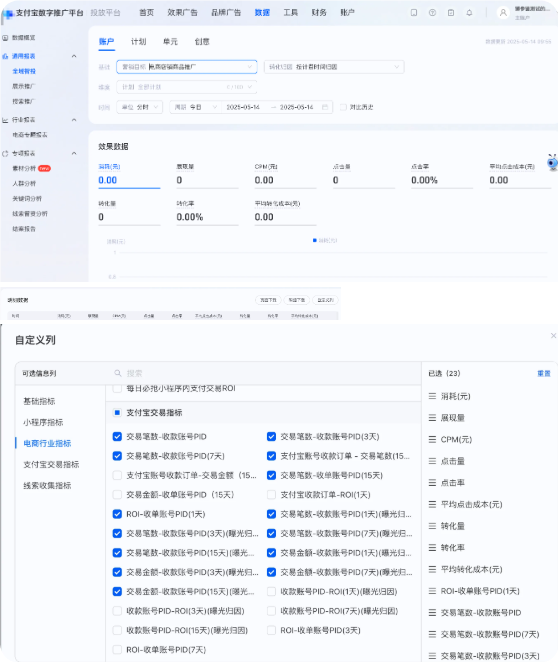Open 素材分析 report in sidebar
Screen dimensions: 558x662
(24, 168)
